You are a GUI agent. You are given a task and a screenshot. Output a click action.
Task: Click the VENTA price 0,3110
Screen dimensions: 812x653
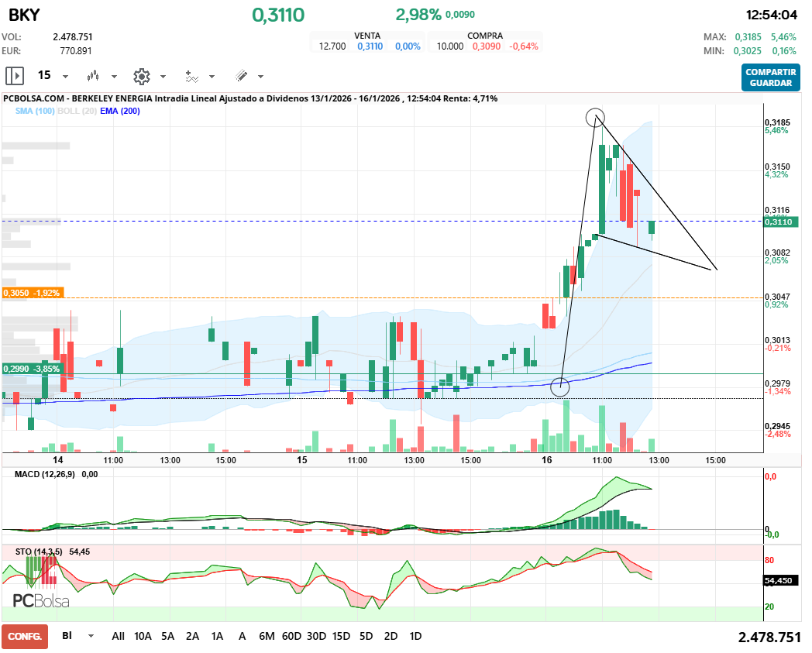(370, 46)
